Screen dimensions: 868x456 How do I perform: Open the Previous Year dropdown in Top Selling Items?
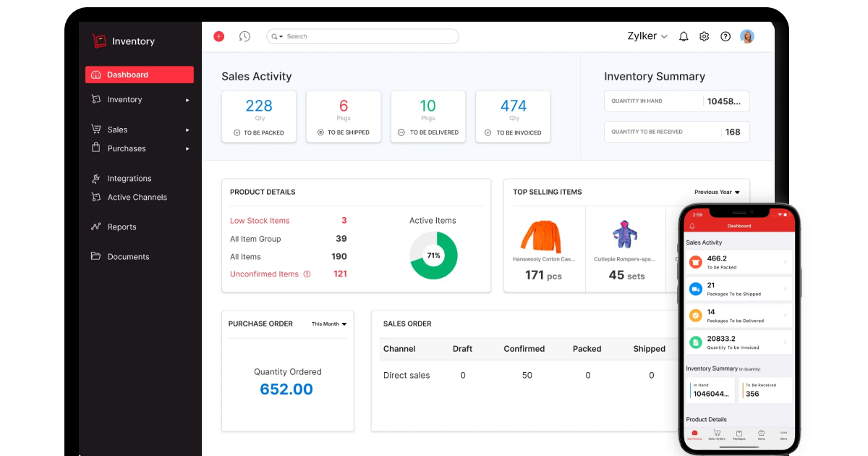click(x=716, y=192)
